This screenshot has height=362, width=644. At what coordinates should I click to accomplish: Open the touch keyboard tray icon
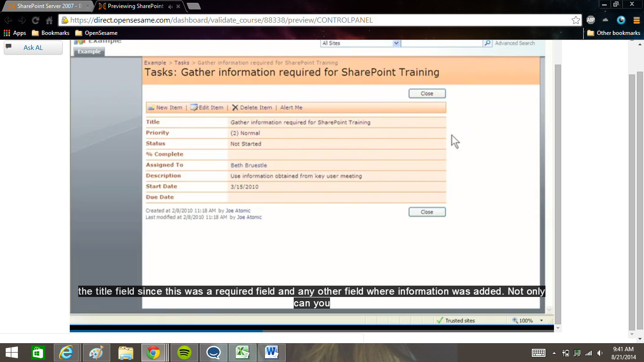click(x=538, y=353)
